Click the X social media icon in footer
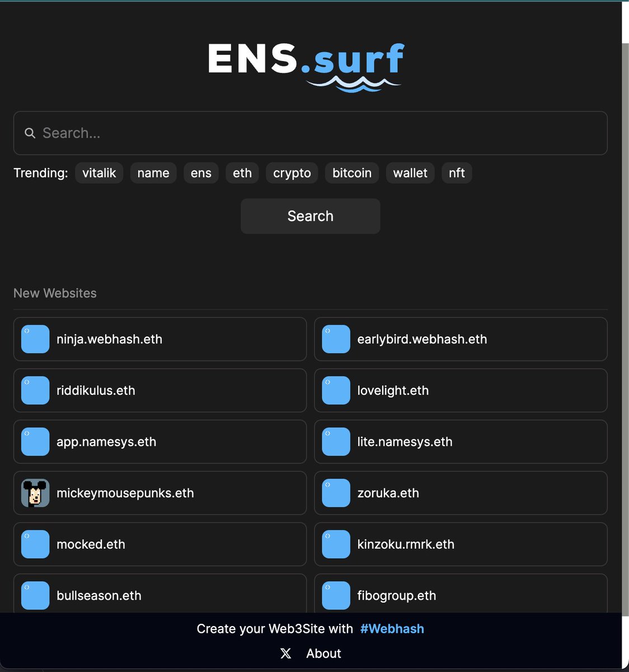 (x=285, y=653)
